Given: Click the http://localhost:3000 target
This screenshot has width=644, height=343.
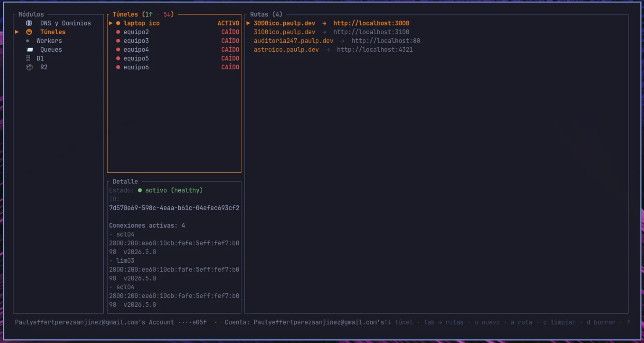Looking at the screenshot, I should [x=371, y=23].
